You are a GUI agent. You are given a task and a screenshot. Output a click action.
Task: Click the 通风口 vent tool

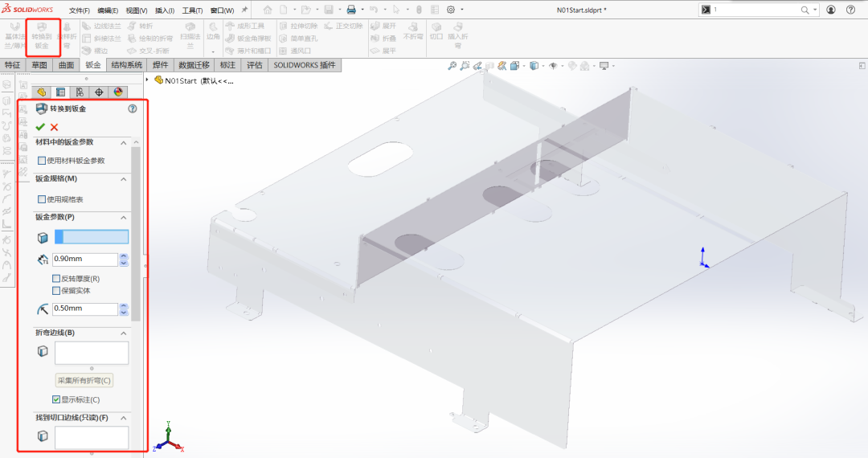pos(295,51)
